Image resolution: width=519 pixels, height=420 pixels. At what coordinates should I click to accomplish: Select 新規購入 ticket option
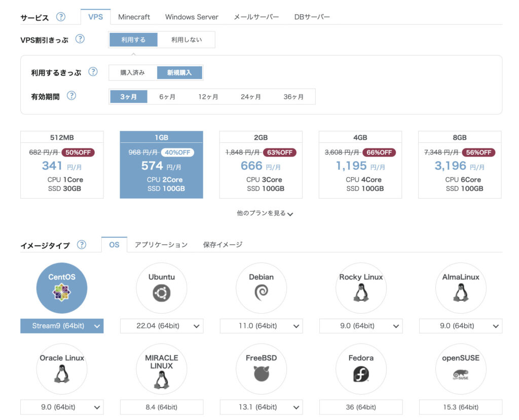tap(179, 72)
